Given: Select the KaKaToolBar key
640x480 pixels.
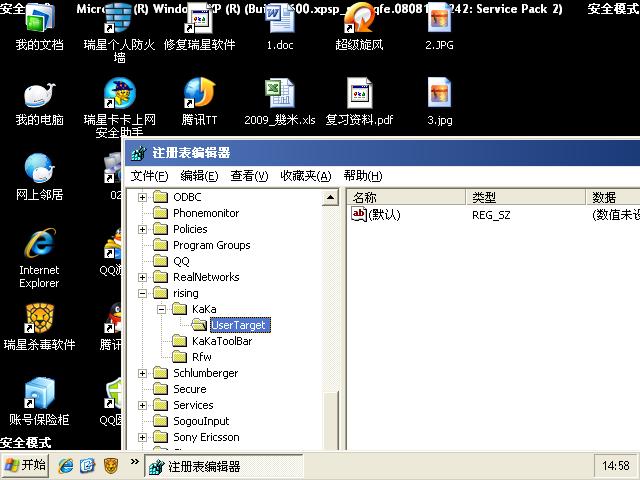Looking at the screenshot, I should pyautogui.click(x=222, y=341).
